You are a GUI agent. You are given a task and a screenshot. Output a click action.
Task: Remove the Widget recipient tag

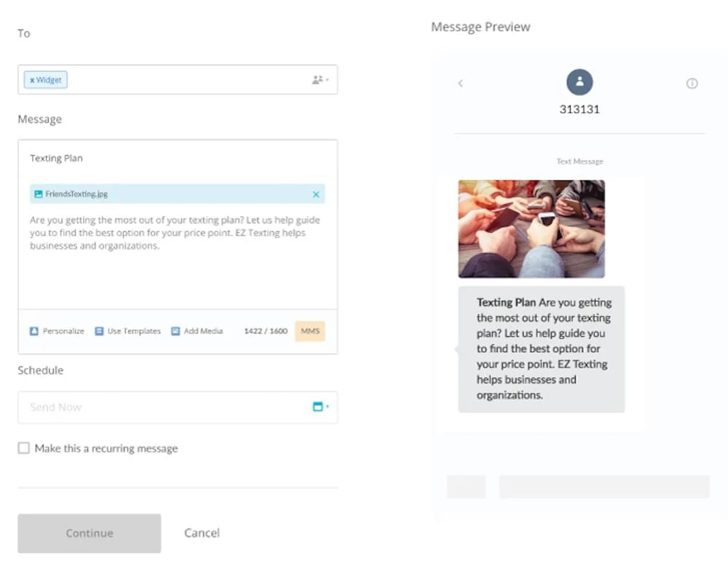click(x=32, y=80)
